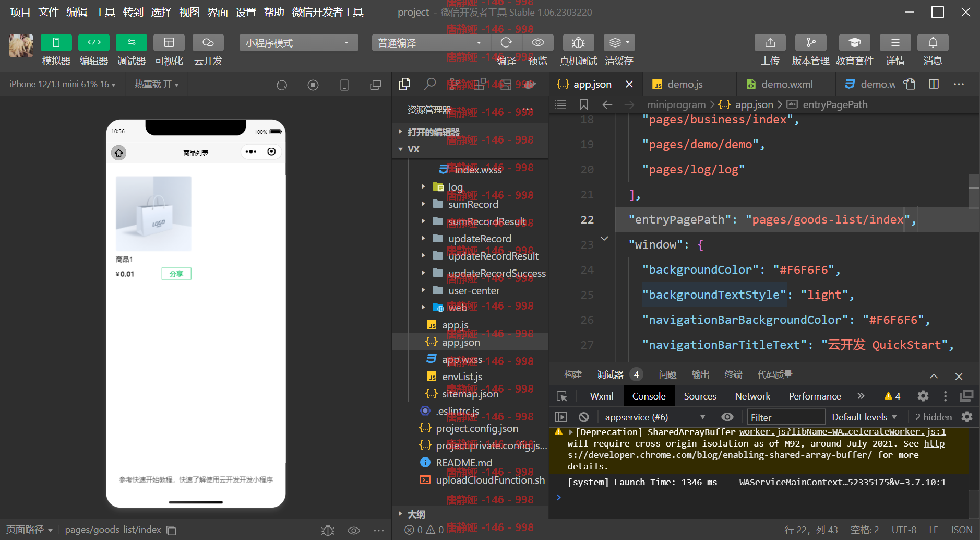Toggle the editor panel button
Viewport: 980px width, 540px height.
click(94, 43)
